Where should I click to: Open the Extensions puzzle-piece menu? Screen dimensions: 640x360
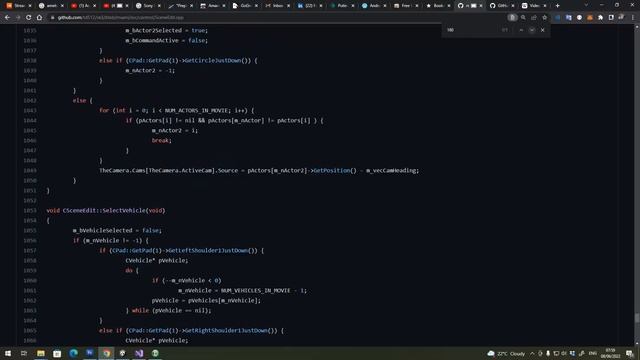coord(600,18)
